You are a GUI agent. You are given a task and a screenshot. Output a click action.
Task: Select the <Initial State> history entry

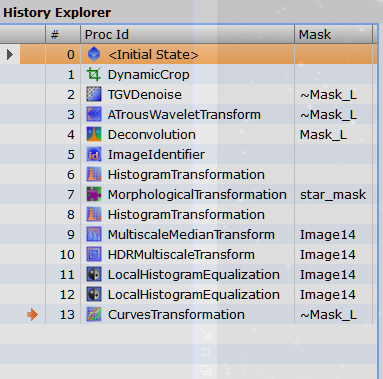click(x=153, y=55)
